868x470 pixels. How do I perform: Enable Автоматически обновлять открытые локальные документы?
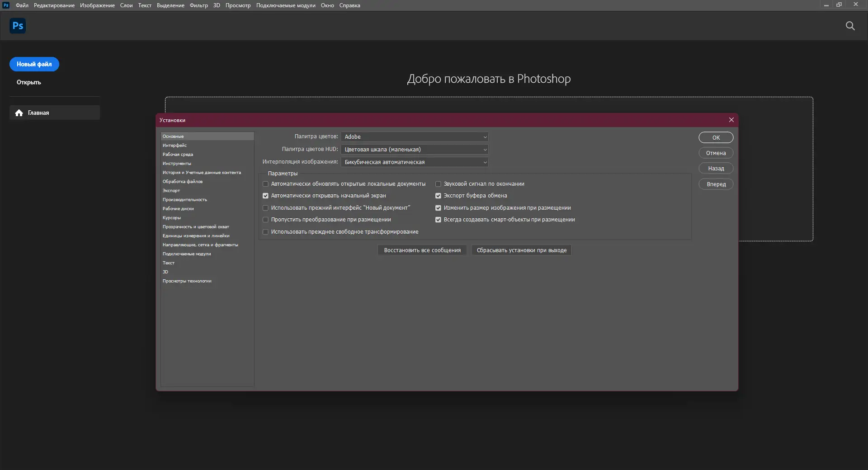click(x=265, y=184)
